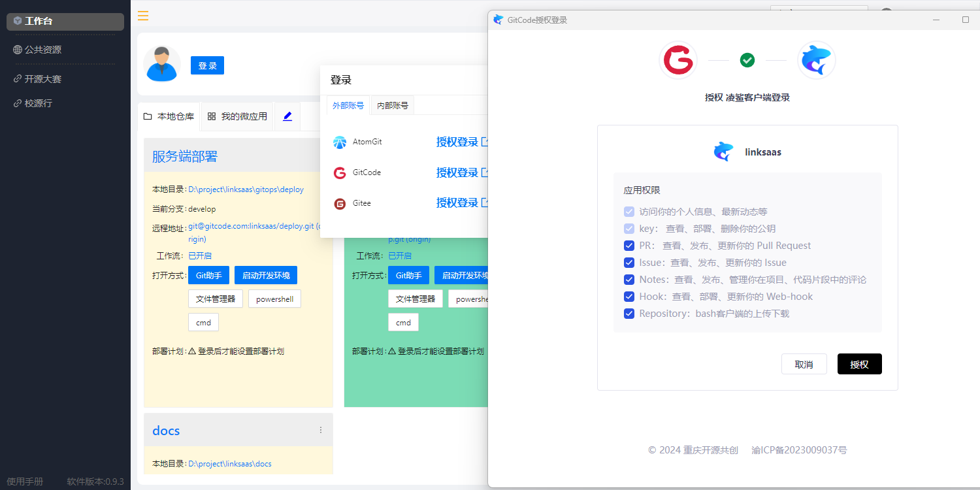The height and width of the screenshot is (490, 980).
Task: Click the 软件版本:0.9.3 text
Action: pyautogui.click(x=95, y=482)
